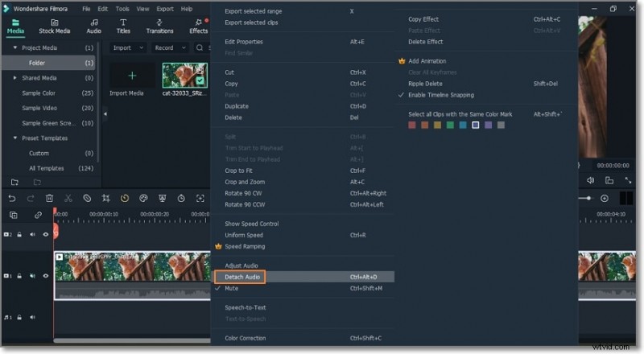Open the Titles tab

click(123, 27)
